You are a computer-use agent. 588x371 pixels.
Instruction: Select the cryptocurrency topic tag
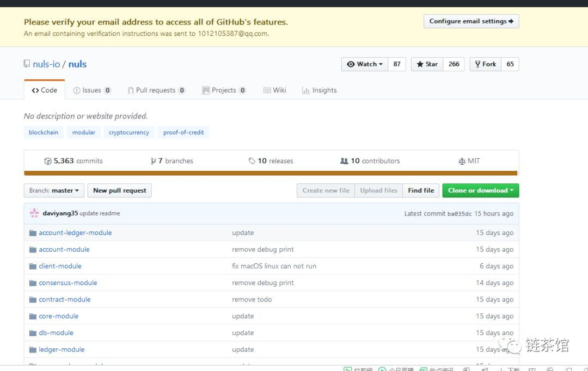pos(129,132)
